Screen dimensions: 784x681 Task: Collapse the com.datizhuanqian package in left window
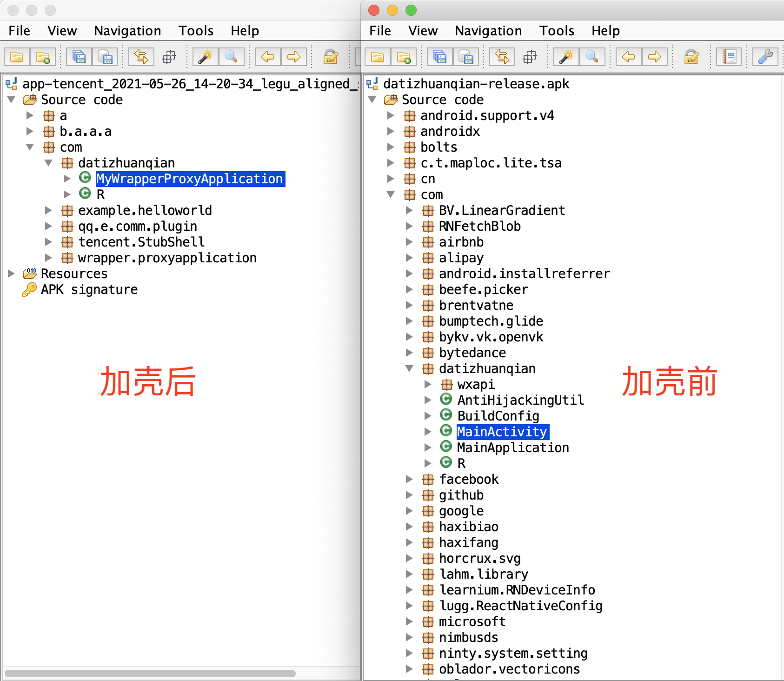[49, 163]
